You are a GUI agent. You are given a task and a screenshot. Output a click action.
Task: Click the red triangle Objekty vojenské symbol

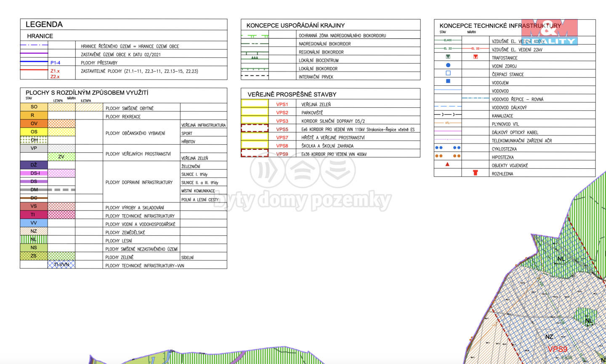[447, 165]
